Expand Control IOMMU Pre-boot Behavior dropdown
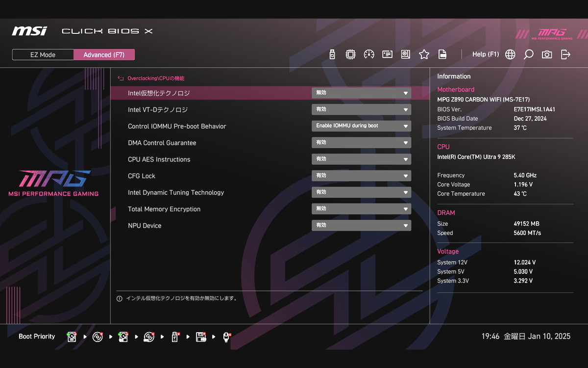 point(361,126)
